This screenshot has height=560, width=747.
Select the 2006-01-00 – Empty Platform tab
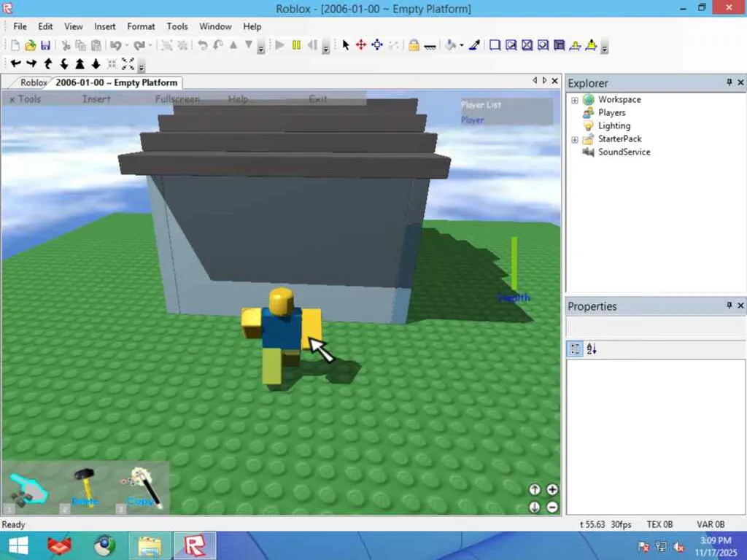[116, 83]
